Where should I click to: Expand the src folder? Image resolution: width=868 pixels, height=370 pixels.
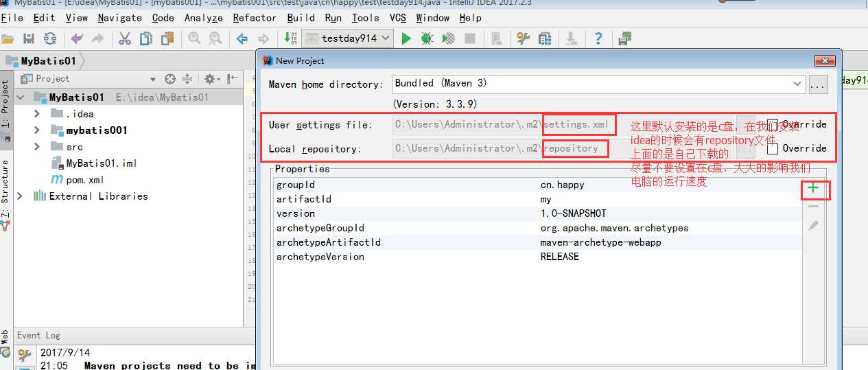[37, 147]
